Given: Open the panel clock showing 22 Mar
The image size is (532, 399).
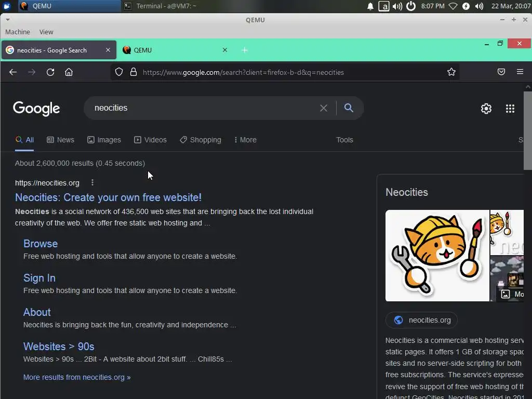Looking at the screenshot, I should (x=511, y=6).
